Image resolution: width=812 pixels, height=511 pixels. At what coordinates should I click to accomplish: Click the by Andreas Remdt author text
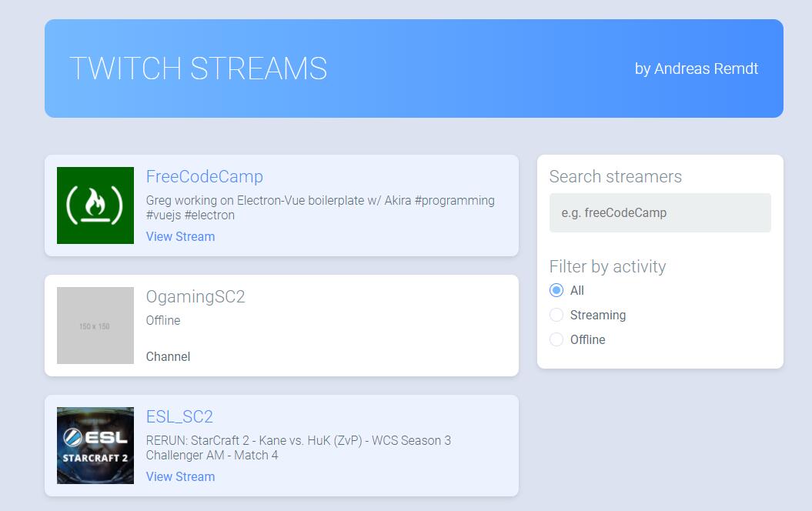pyautogui.click(x=696, y=68)
